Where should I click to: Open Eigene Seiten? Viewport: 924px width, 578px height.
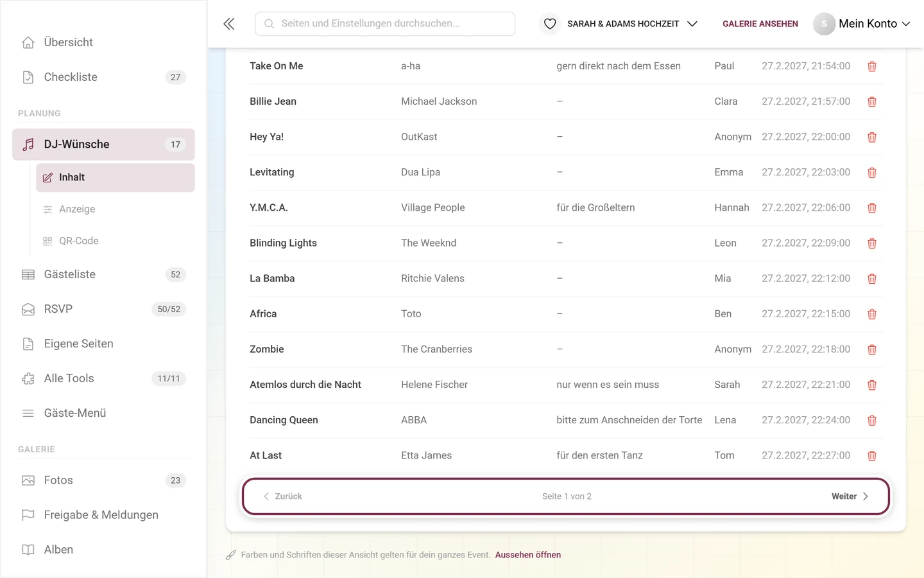(x=103, y=344)
